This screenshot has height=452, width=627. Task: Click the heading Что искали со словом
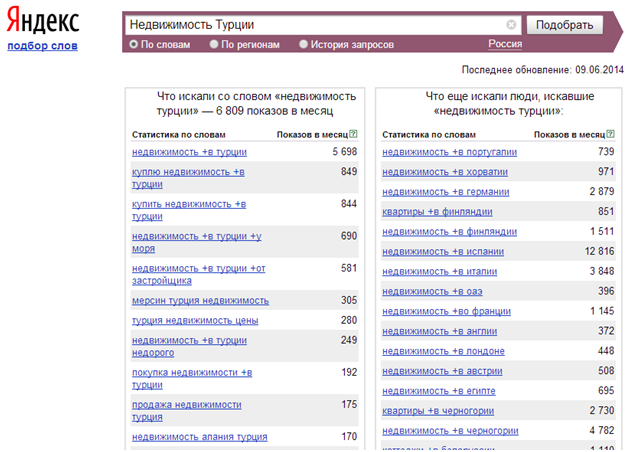[x=256, y=104]
